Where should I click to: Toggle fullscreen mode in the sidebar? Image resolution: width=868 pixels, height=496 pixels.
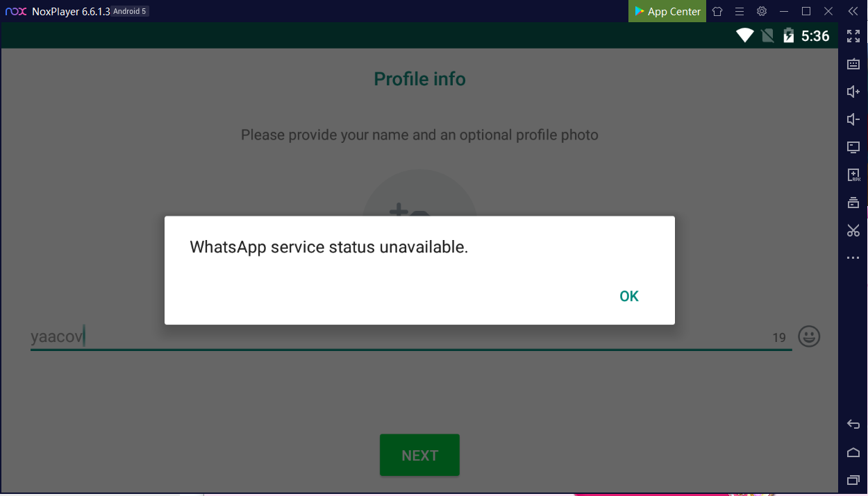(x=853, y=36)
